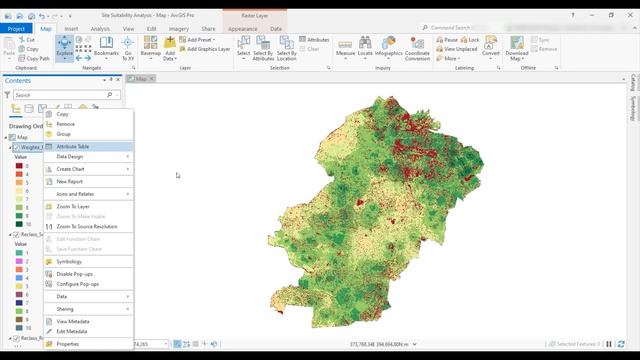640x360 pixels.
Task: Click Undo in the quick access toolbar
Action: (42, 16)
